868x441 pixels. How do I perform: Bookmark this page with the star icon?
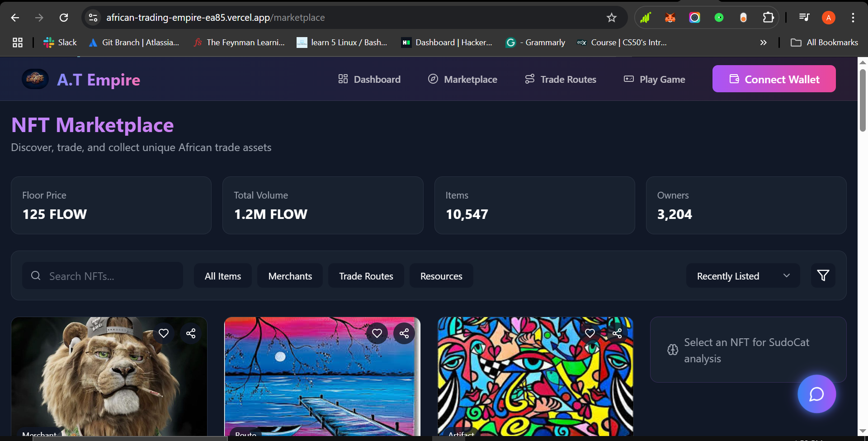click(x=612, y=18)
